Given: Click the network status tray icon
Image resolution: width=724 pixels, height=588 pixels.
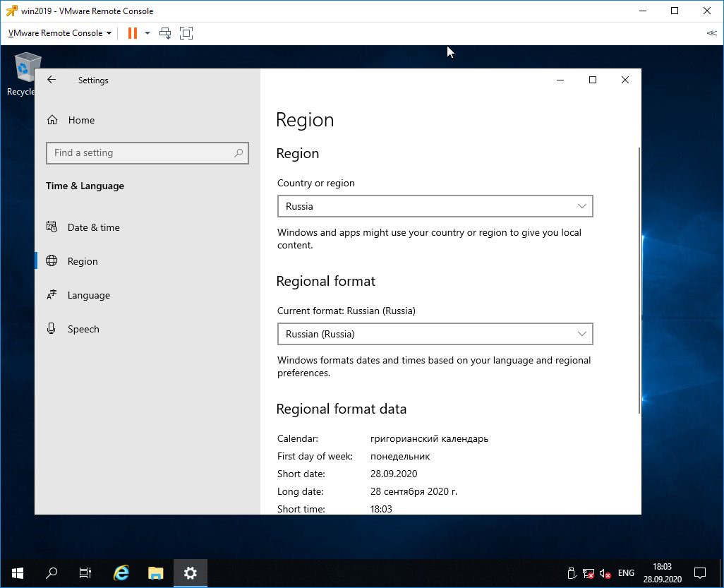Looking at the screenshot, I should click(x=589, y=573).
